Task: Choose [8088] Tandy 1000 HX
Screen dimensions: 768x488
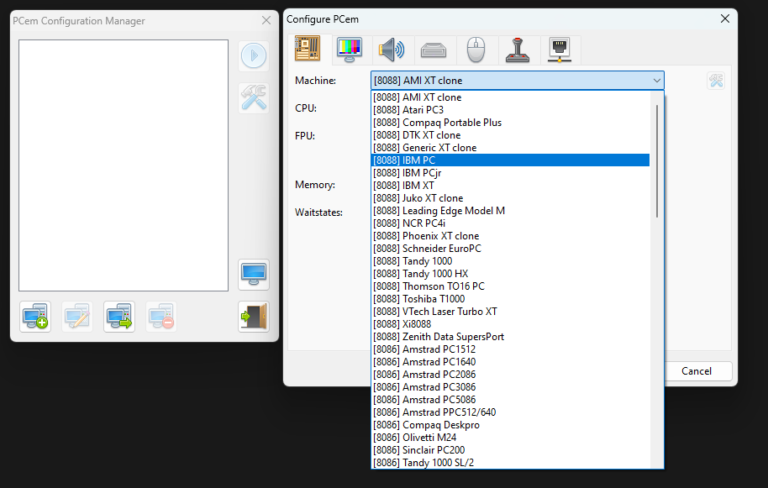Action: pyautogui.click(x=510, y=273)
